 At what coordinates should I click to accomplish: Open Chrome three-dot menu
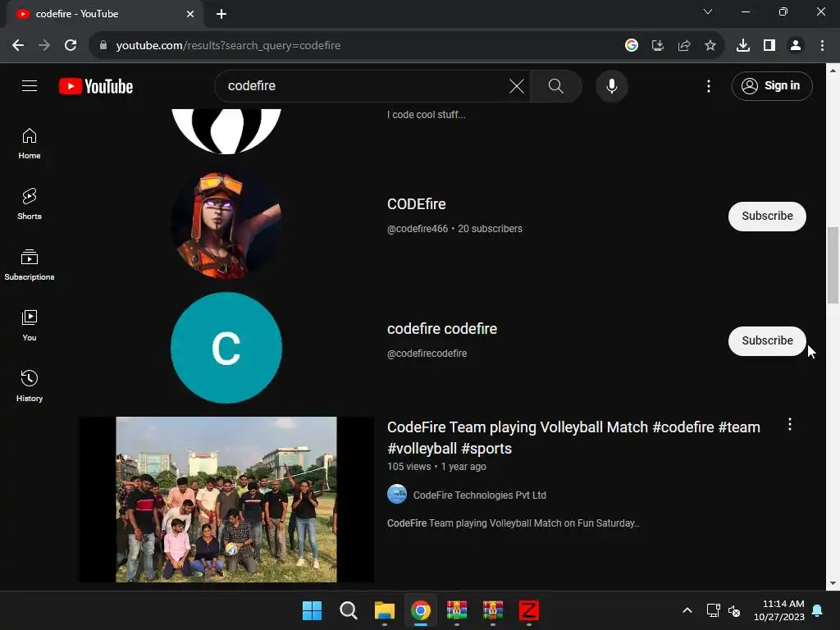pyautogui.click(x=822, y=45)
